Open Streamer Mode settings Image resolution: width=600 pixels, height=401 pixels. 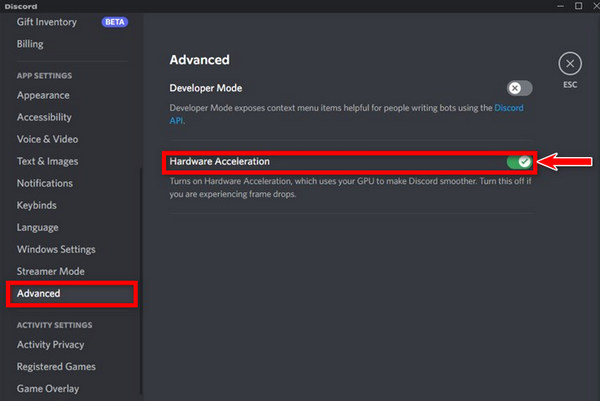[x=51, y=272]
